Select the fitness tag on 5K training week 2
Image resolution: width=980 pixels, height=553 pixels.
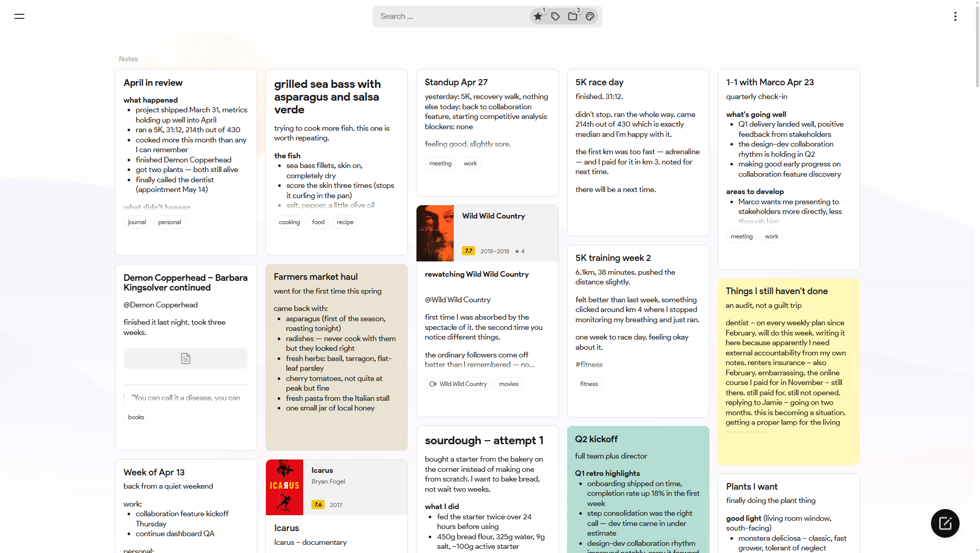589,384
